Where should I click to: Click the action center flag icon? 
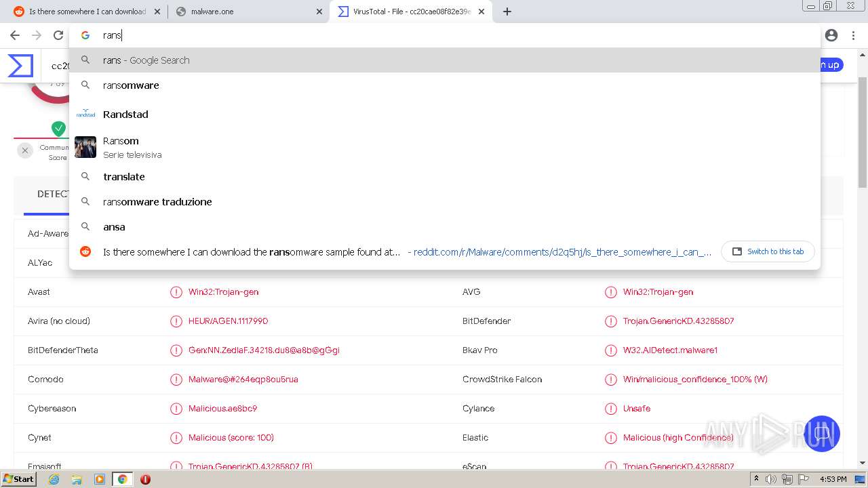[803, 479]
